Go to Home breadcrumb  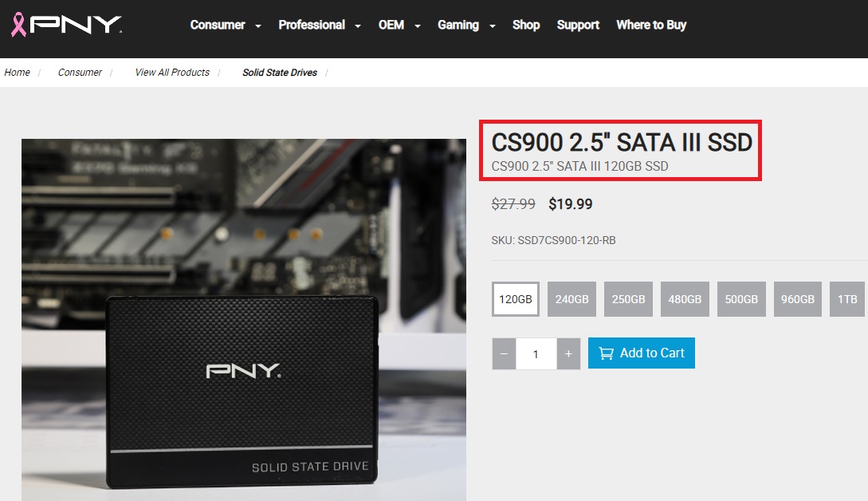tap(18, 73)
